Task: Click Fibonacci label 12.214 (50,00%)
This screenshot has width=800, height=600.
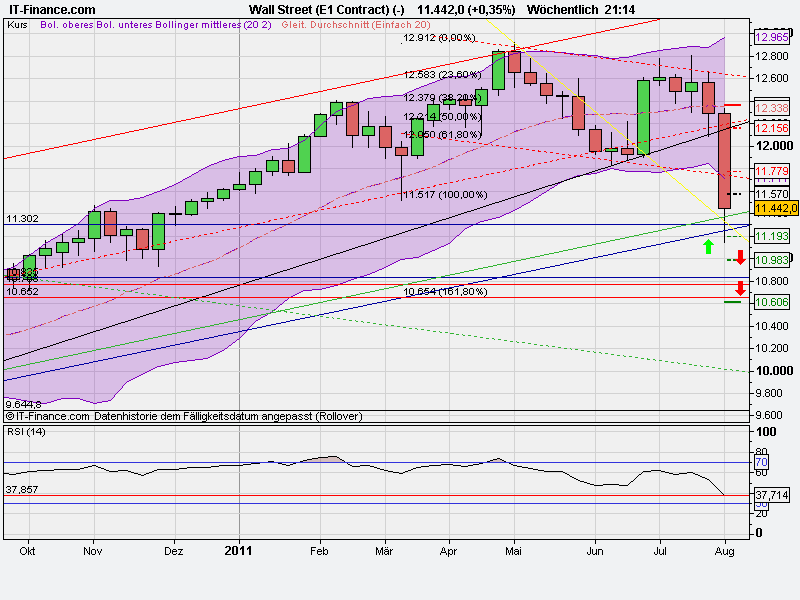Action: coord(442,116)
